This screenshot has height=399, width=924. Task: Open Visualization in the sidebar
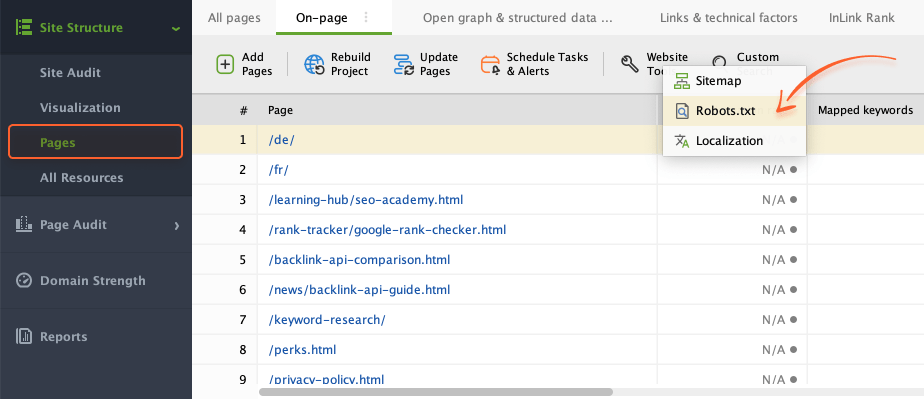80,108
